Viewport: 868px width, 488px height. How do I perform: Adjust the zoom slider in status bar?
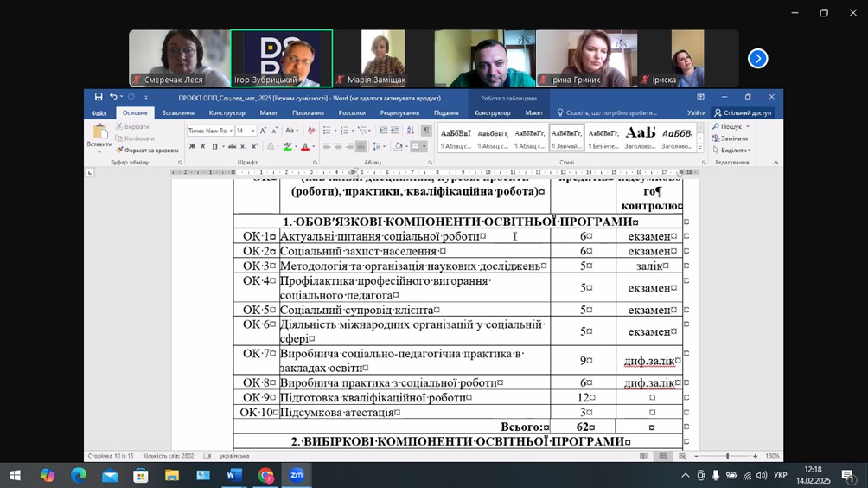point(727,456)
